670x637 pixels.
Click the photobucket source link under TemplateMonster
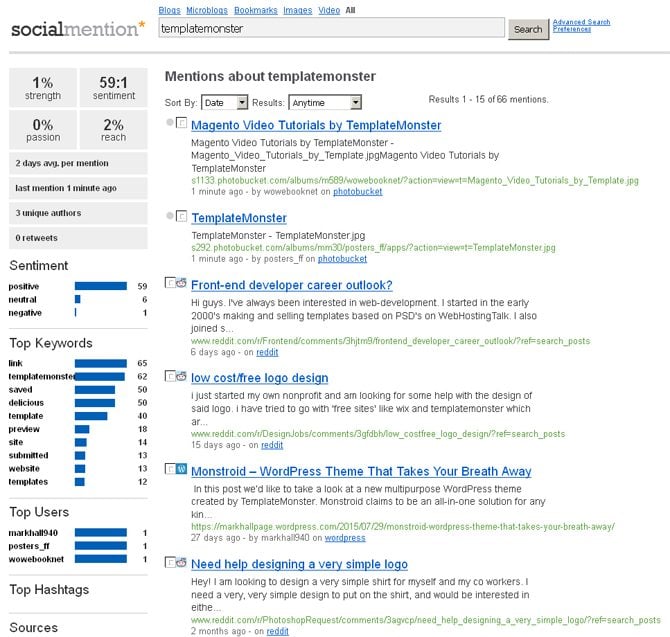tap(342, 259)
